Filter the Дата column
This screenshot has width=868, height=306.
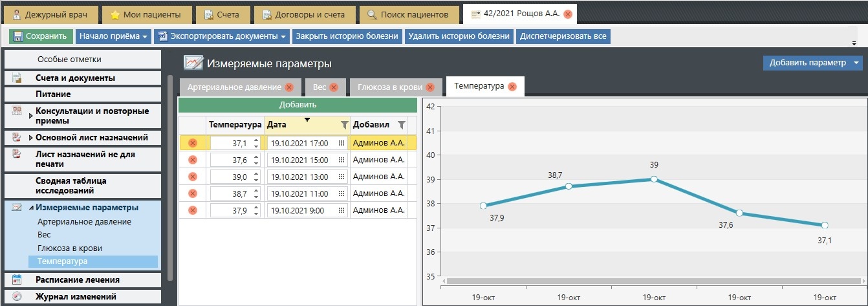click(344, 125)
